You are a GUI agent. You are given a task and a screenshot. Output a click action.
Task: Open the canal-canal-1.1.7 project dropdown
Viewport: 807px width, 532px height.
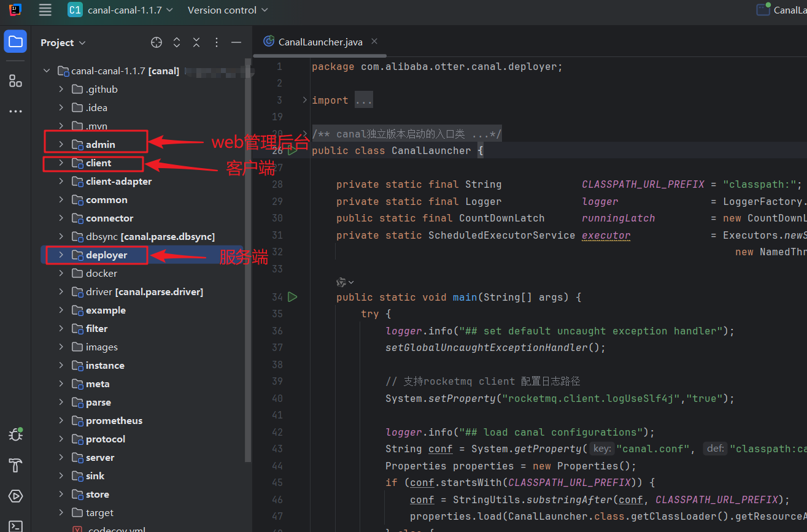point(130,10)
